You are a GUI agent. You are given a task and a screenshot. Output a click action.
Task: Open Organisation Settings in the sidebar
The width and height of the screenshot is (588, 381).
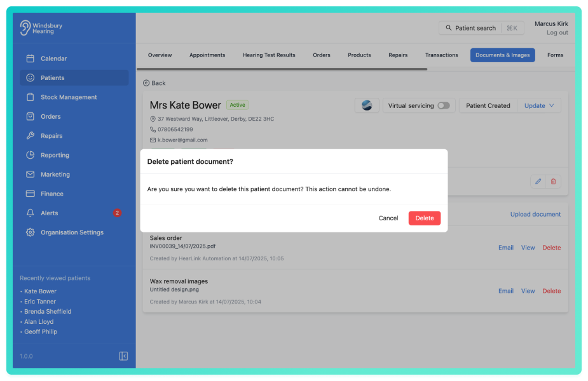pyautogui.click(x=74, y=232)
